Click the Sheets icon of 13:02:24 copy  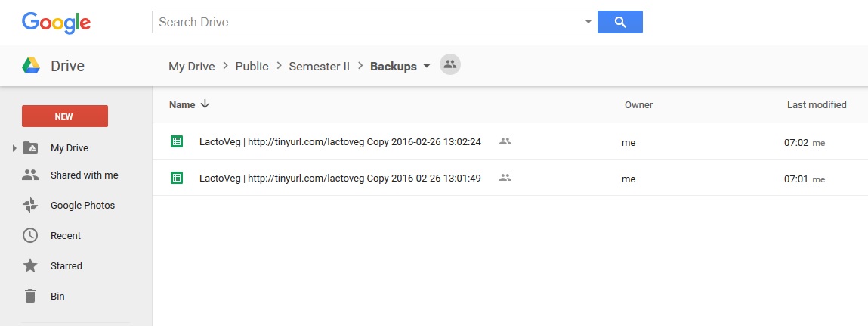(x=177, y=141)
